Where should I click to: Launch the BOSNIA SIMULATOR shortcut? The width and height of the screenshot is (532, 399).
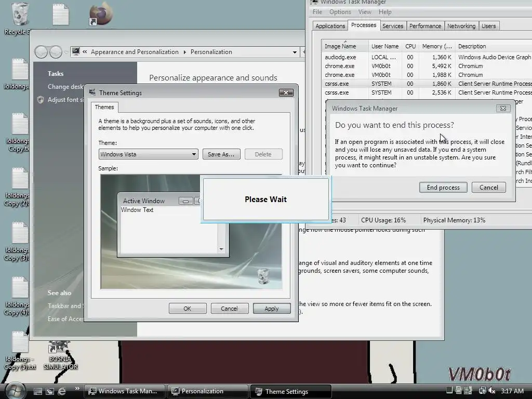point(60,355)
